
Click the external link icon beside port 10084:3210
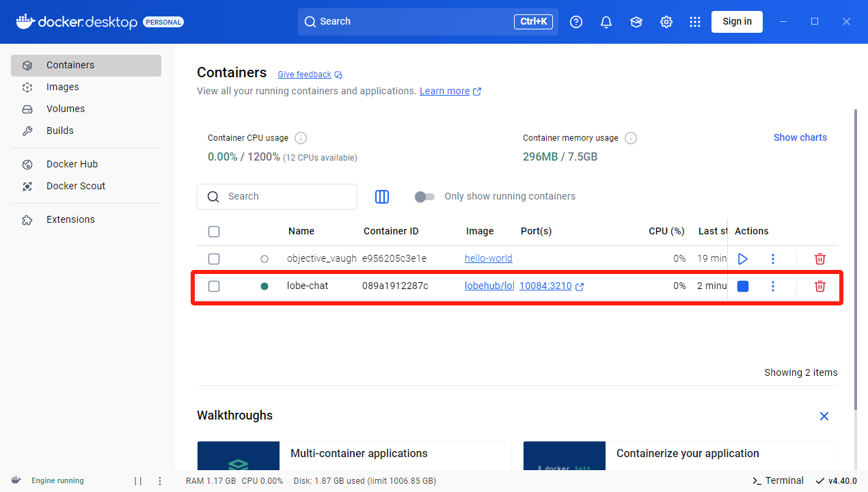click(580, 287)
